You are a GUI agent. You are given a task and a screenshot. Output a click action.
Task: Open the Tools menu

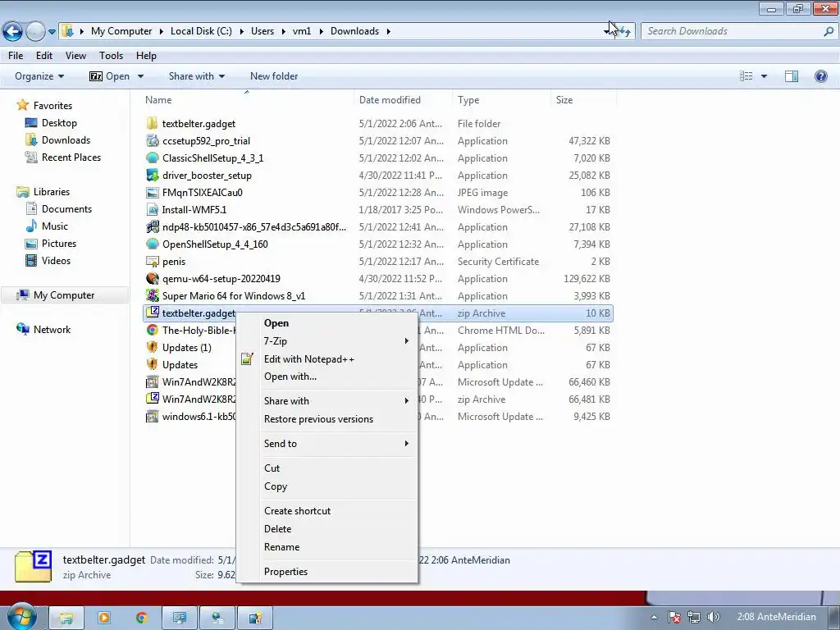click(x=111, y=56)
